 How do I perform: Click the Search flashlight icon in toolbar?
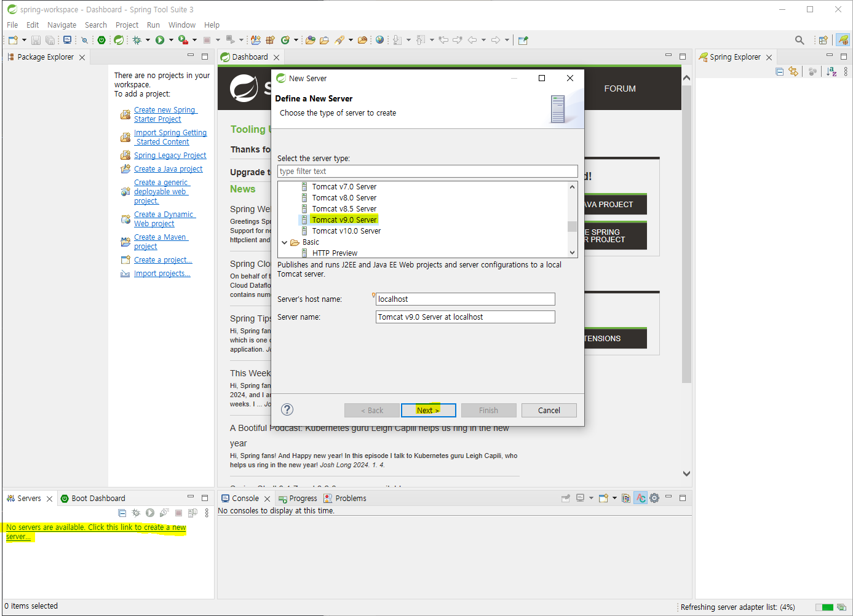click(339, 40)
